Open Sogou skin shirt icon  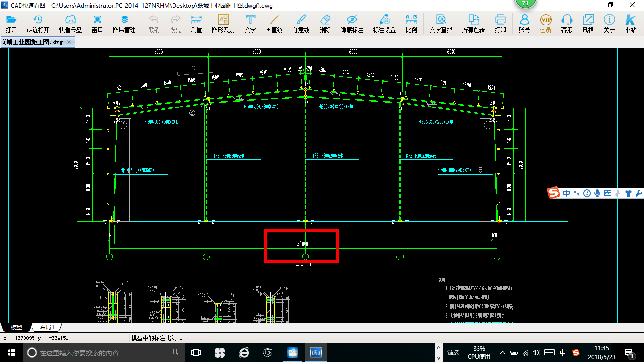pos(628,193)
